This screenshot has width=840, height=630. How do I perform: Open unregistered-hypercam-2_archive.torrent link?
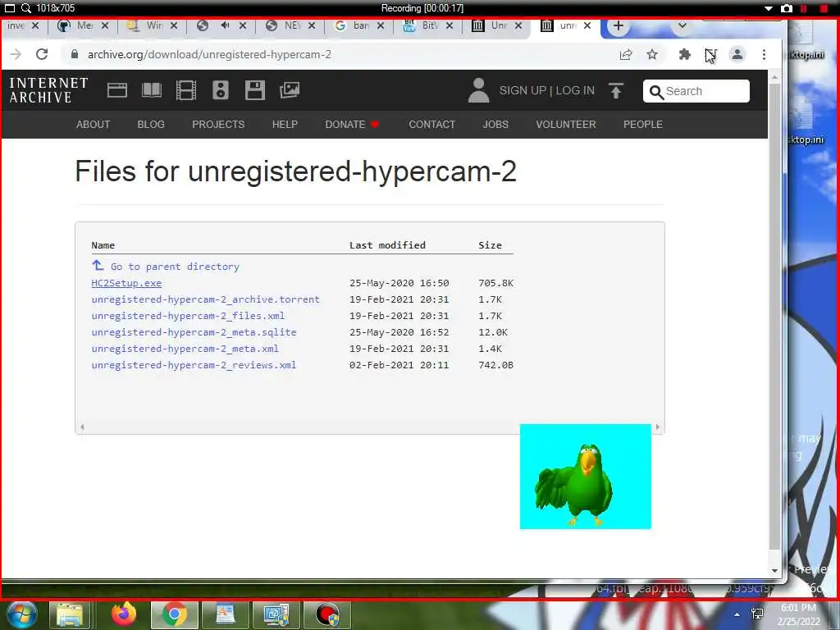click(206, 299)
